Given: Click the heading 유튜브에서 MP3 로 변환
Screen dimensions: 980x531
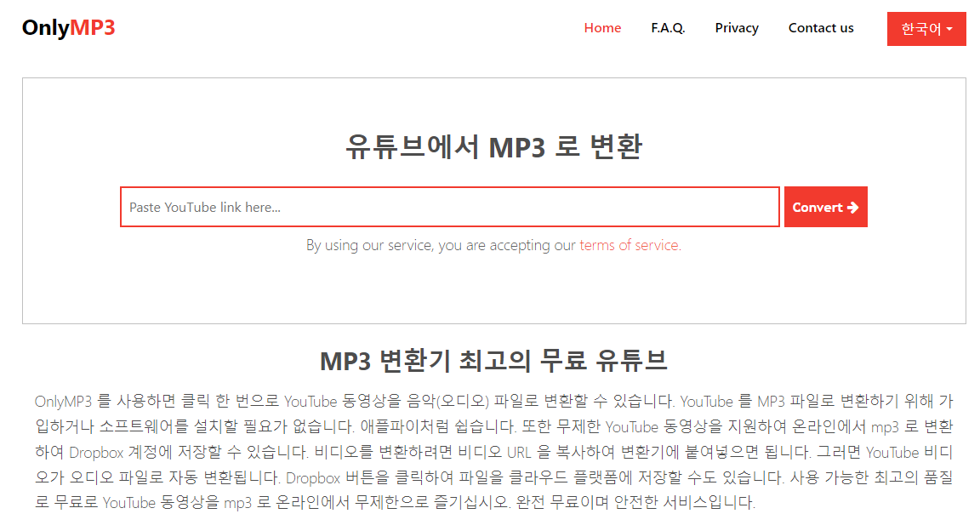Looking at the screenshot, I should 493,147.
